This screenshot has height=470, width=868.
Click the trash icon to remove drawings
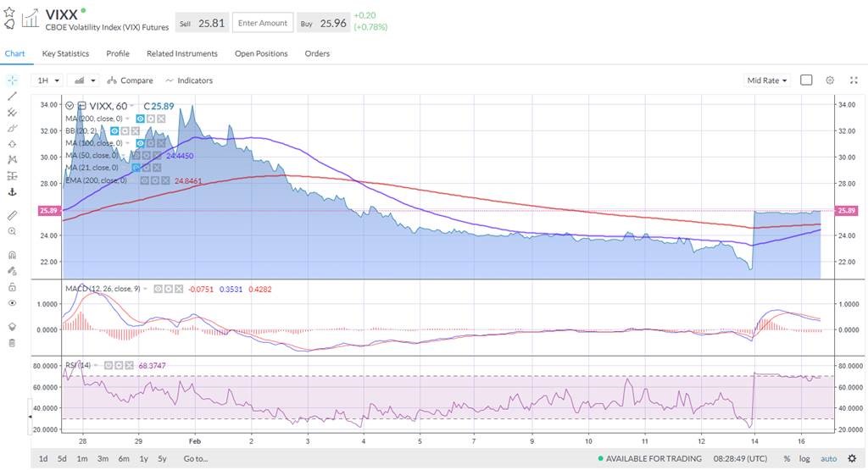[x=12, y=343]
